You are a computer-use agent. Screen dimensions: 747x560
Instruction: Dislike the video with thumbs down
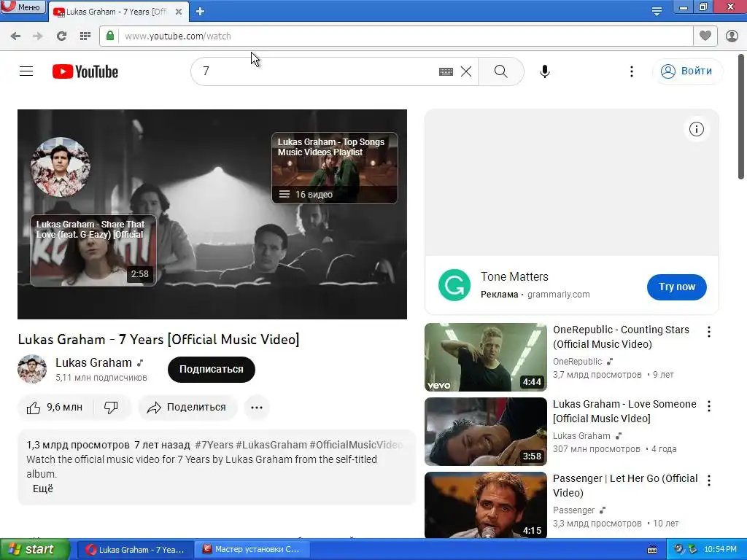(112, 408)
